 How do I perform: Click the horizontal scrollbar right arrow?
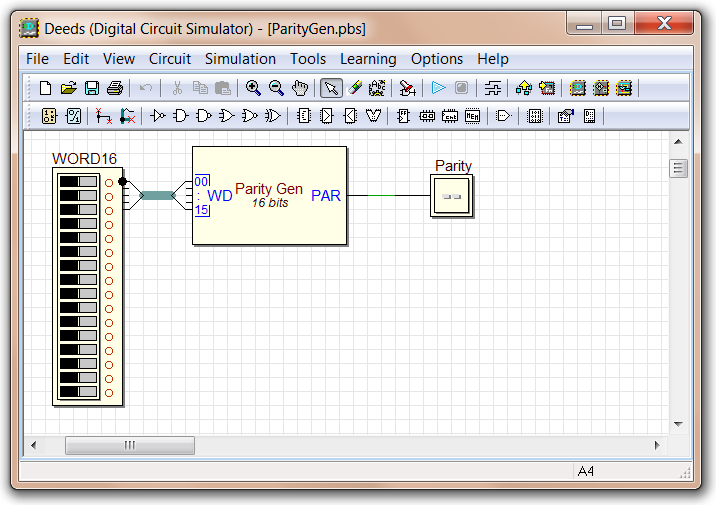[657, 445]
